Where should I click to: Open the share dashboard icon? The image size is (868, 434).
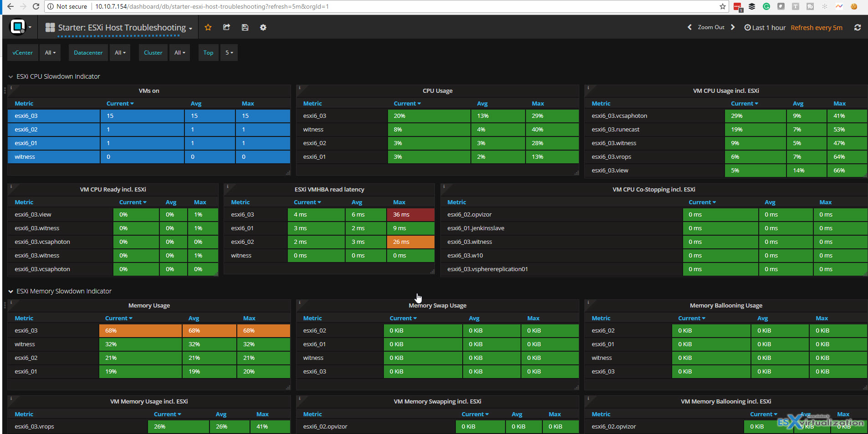coord(226,27)
